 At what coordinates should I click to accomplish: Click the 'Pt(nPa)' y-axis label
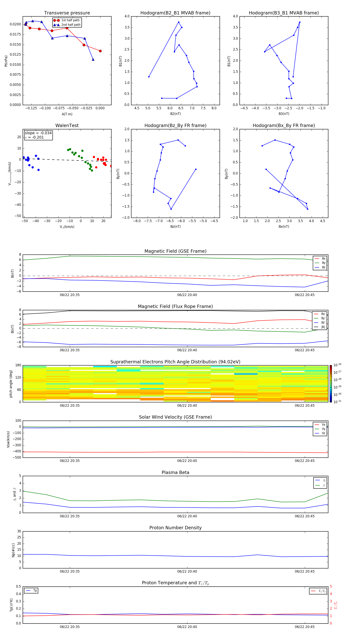[x=6, y=61]
